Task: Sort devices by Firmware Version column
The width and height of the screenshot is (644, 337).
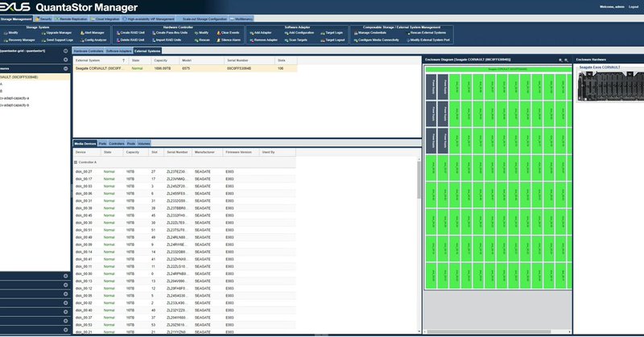Action: point(240,152)
